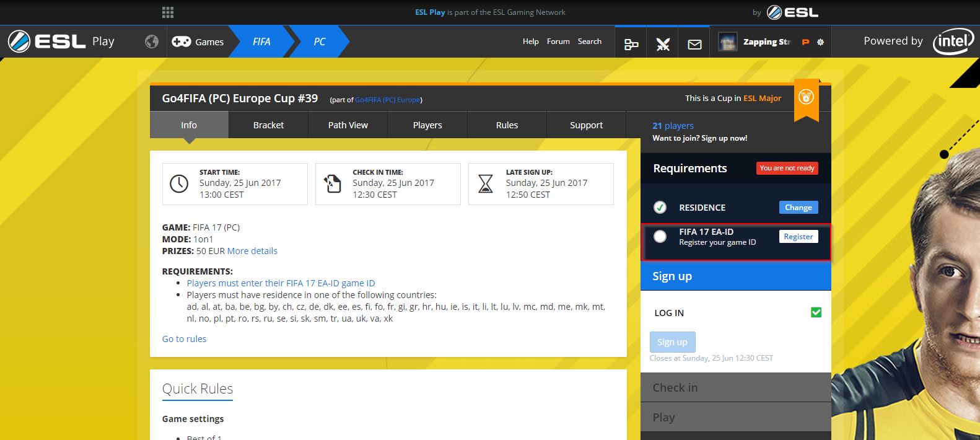The height and width of the screenshot is (440, 980).
Task: Open the 21 players link
Action: click(673, 126)
